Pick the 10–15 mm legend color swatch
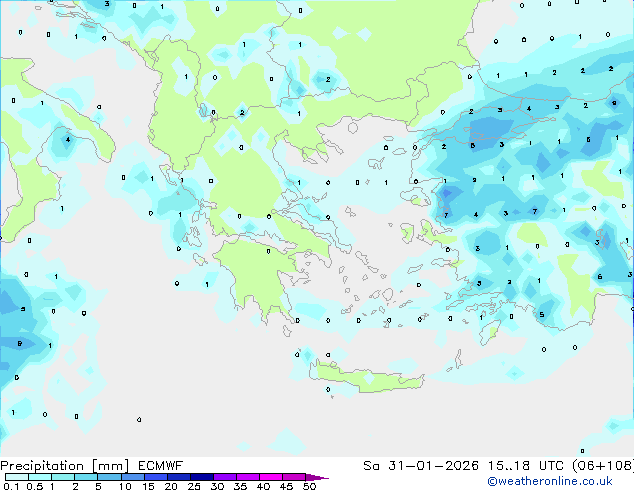Viewport: 634px width, 490px height. (133, 477)
